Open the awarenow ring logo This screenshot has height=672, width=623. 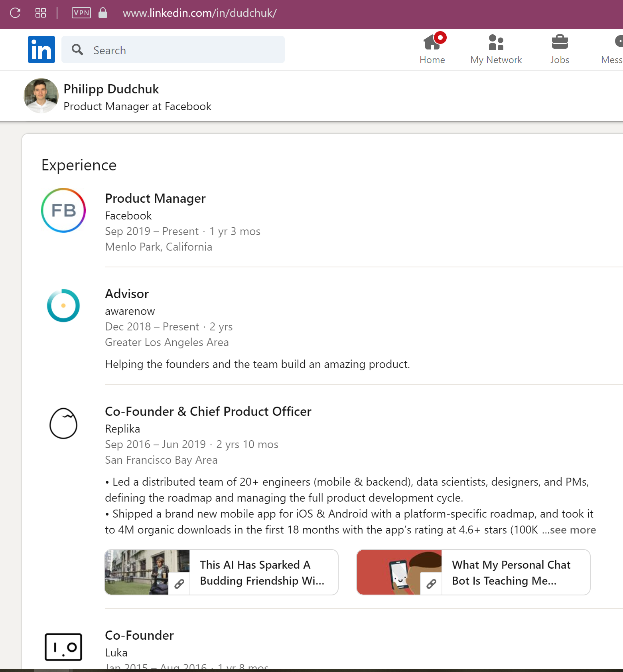pyautogui.click(x=63, y=306)
